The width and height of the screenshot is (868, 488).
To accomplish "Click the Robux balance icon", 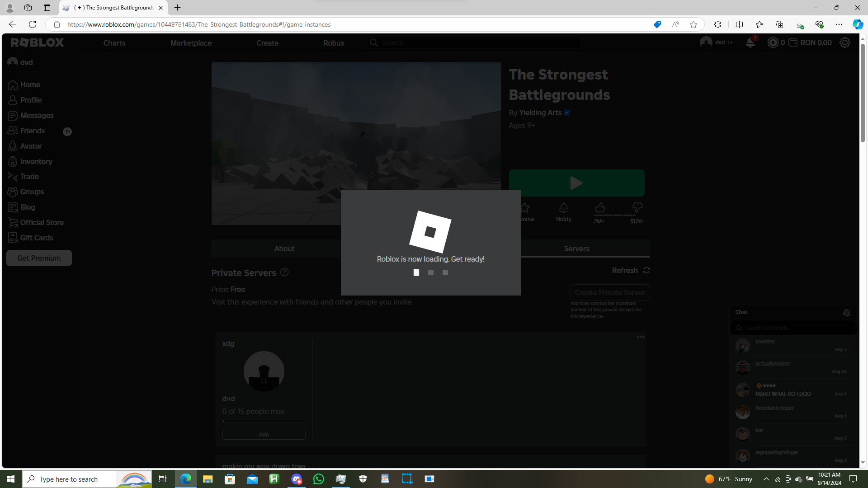I will (773, 42).
